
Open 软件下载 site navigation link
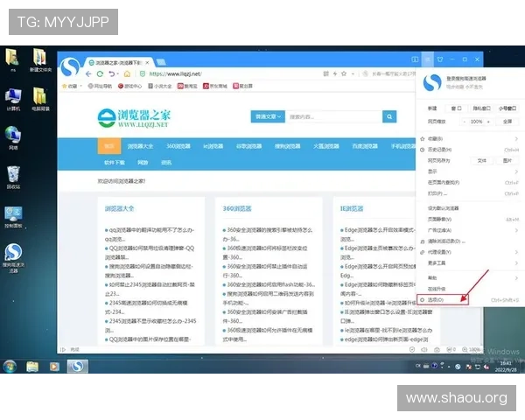[114, 163]
